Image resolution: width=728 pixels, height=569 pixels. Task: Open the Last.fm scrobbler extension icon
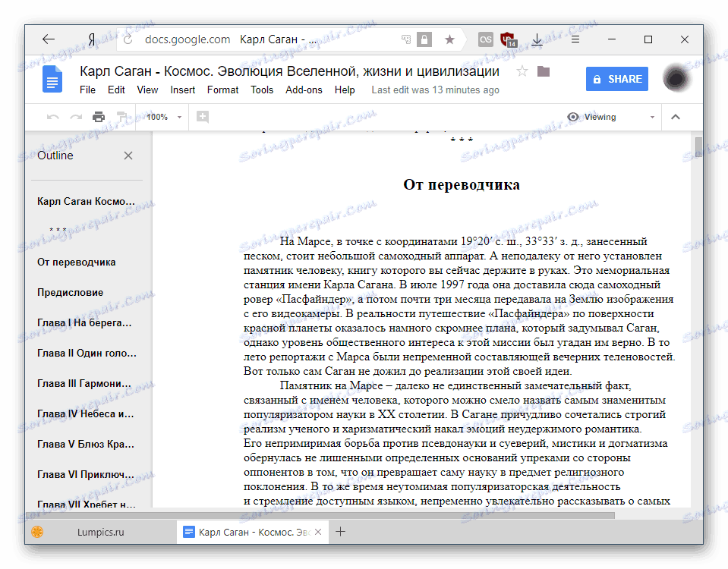pyautogui.click(x=486, y=39)
